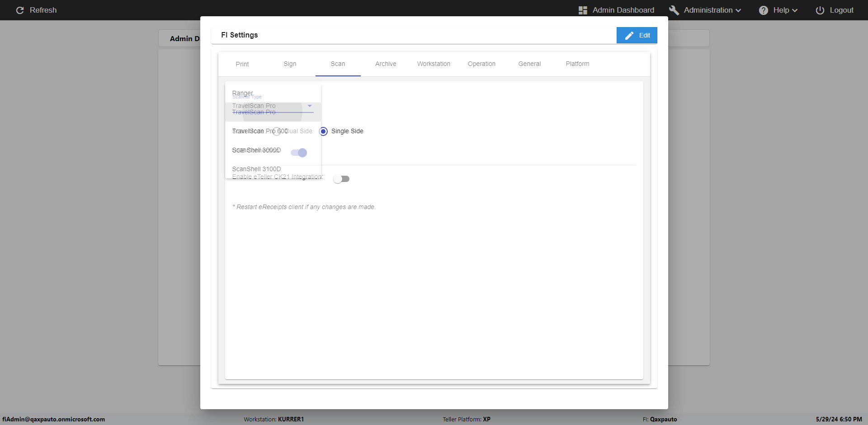
Task: Go to the Workstation tab
Action: pyautogui.click(x=434, y=64)
